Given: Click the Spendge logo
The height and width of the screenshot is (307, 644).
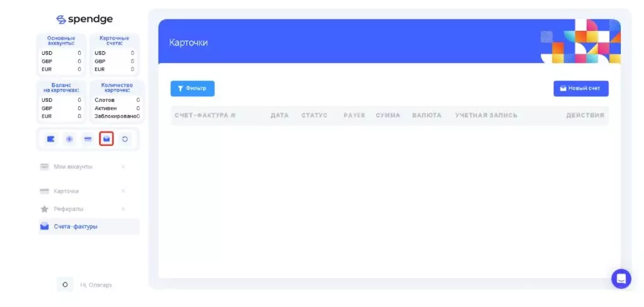Looking at the screenshot, I should (x=84, y=20).
